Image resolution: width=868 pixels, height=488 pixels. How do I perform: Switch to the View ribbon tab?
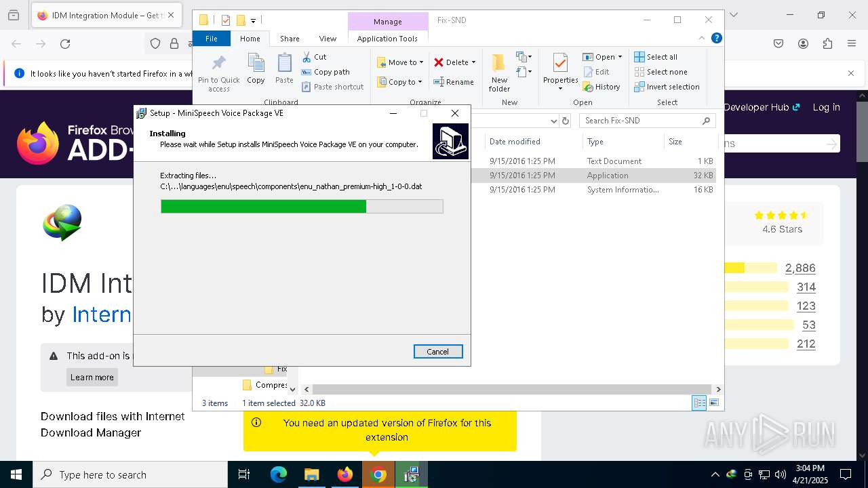coord(328,39)
